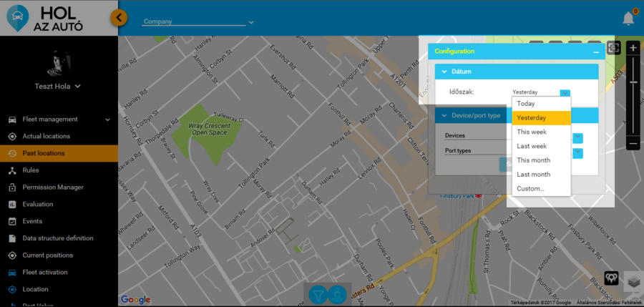
Task: Go to Permission Manager page
Action: [x=53, y=187]
